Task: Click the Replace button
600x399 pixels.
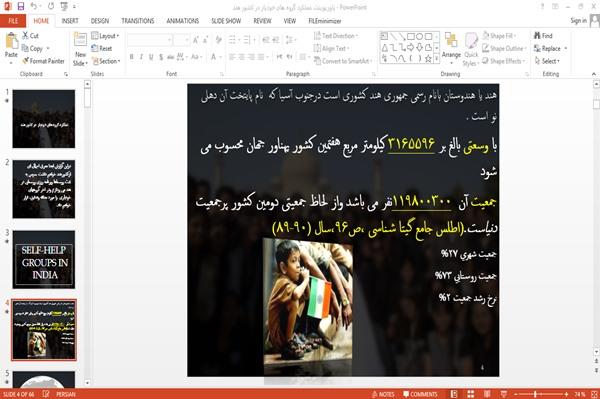Action: [x=550, y=49]
